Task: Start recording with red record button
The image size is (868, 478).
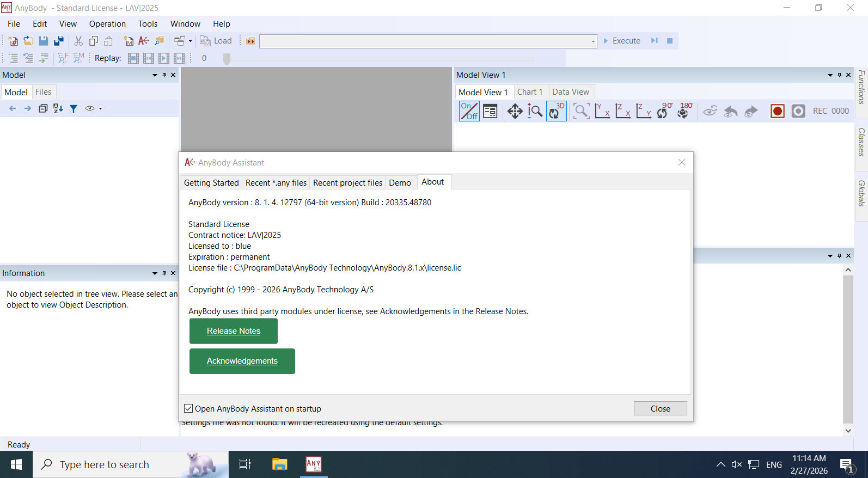Action: tap(777, 111)
